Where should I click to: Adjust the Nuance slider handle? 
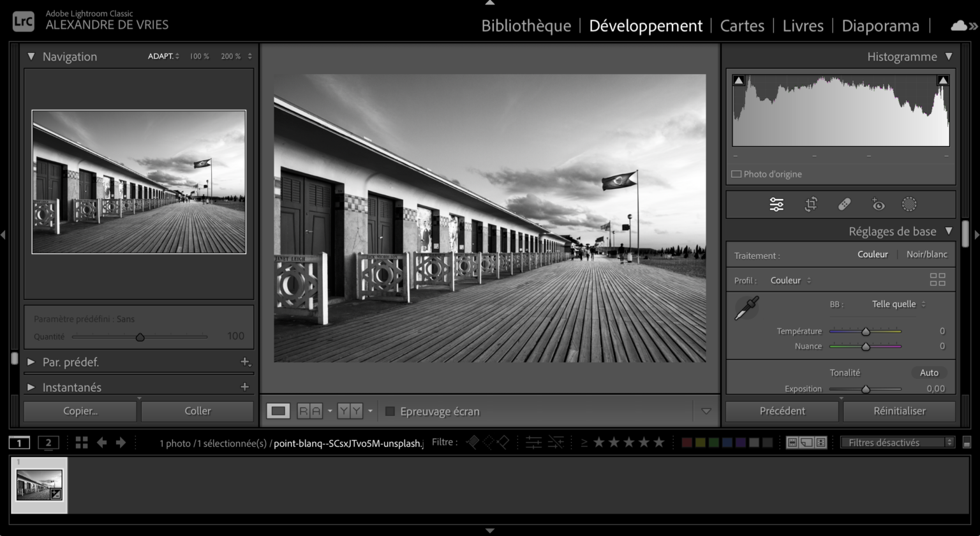click(x=866, y=346)
